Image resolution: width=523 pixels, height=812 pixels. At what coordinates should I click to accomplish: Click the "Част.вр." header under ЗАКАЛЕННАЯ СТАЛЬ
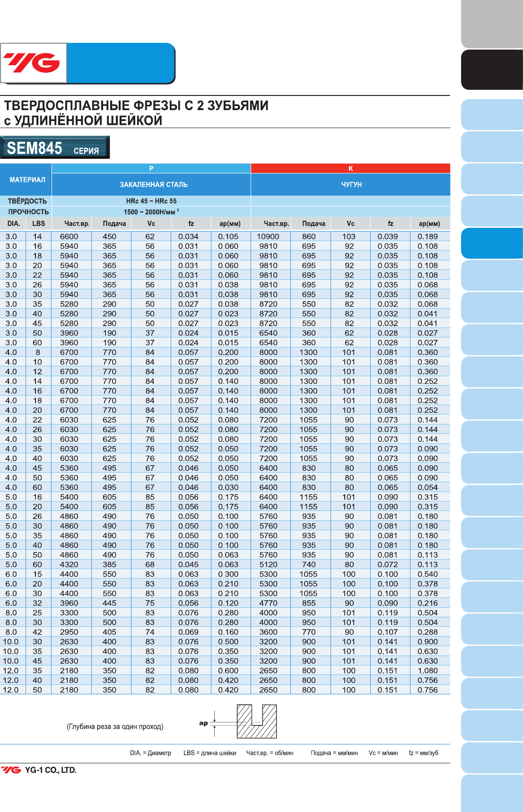pos(77,224)
